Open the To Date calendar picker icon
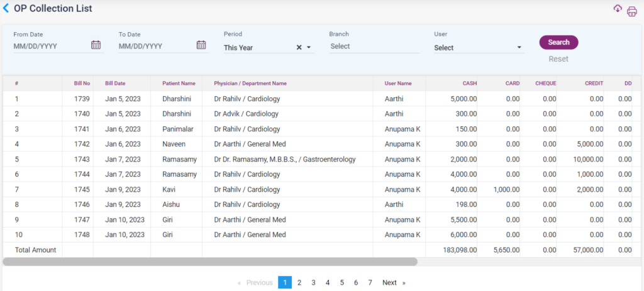The width and height of the screenshot is (644, 291). 201,45
